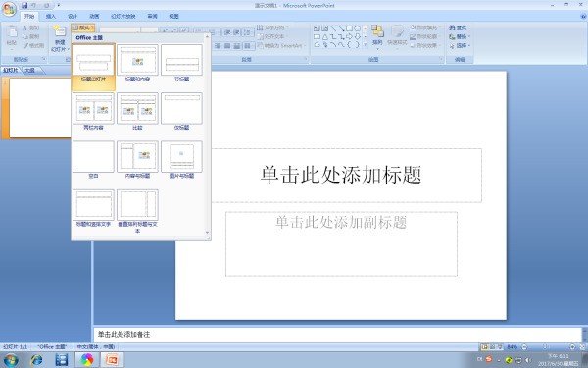Toggle the 版式 (Layout) dropdown button

(x=82, y=27)
